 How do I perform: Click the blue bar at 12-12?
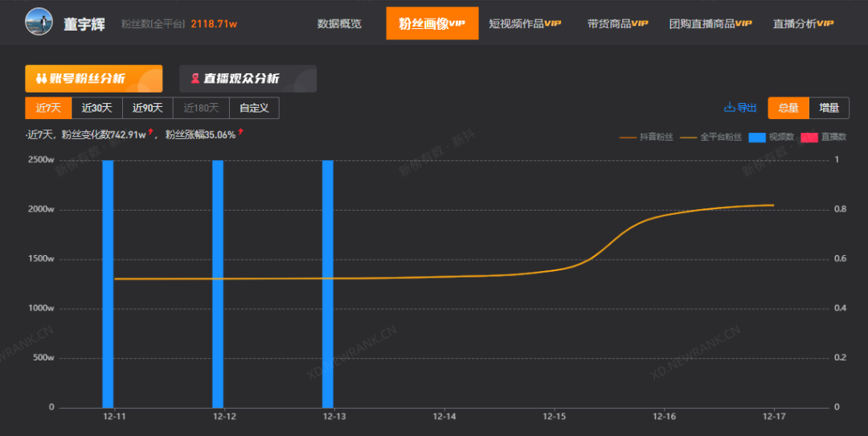pos(218,283)
